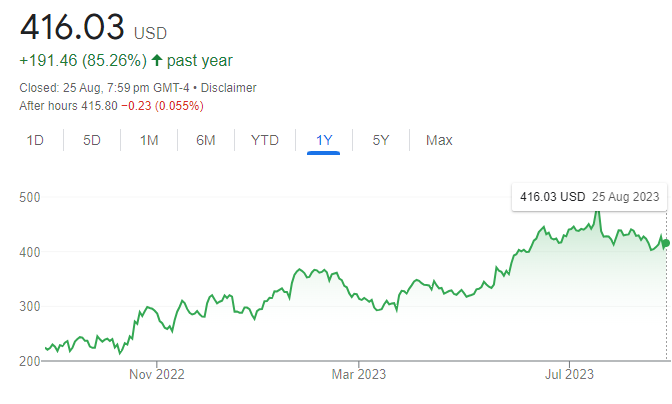Select the YTD range tab

pyautogui.click(x=265, y=140)
